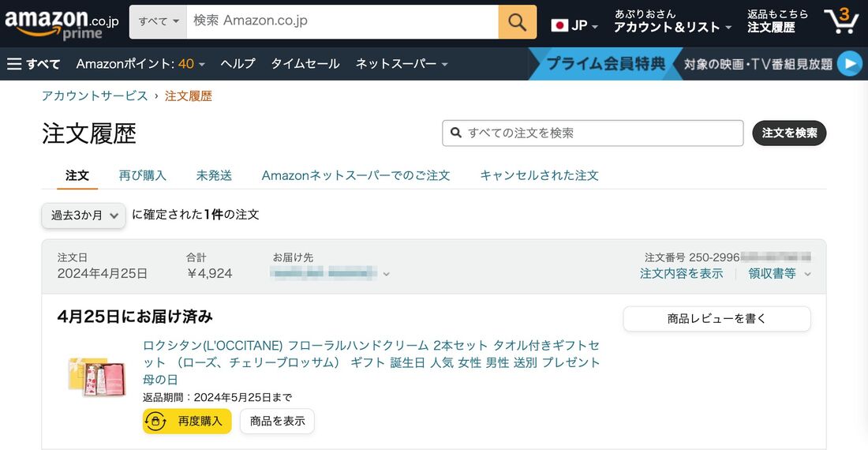Click the 商品を表示 button
The height and width of the screenshot is (450, 868).
pos(277,422)
